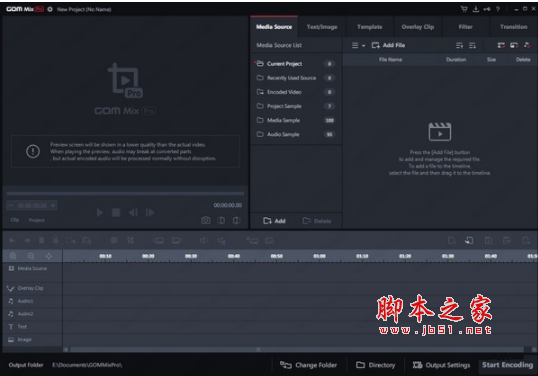The height and width of the screenshot is (376, 538).
Task: Click the help question mark icon
Action: pyautogui.click(x=498, y=9)
